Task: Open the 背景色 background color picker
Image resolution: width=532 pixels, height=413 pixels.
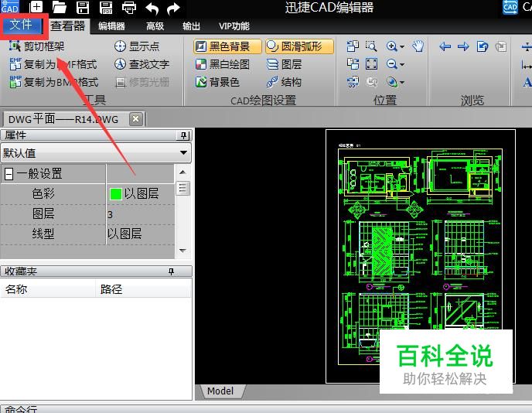Action: tap(217, 82)
